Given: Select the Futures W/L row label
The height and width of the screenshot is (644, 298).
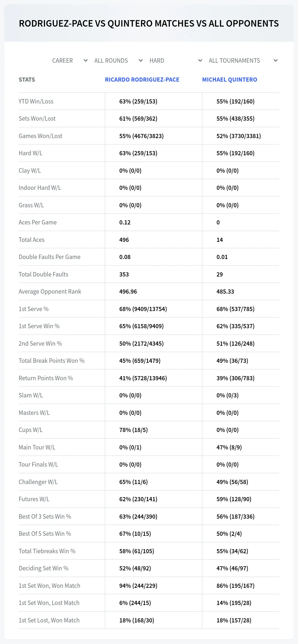Looking at the screenshot, I should pyautogui.click(x=34, y=499).
